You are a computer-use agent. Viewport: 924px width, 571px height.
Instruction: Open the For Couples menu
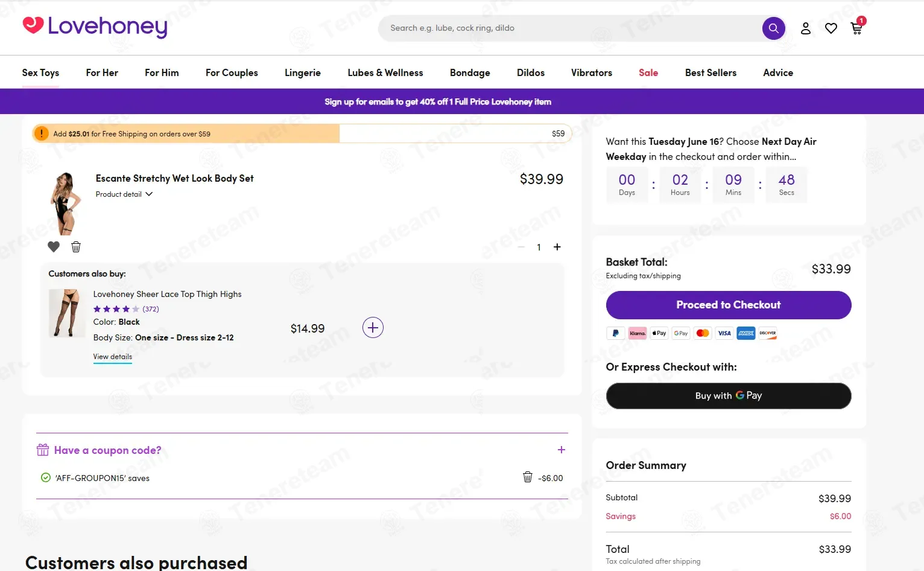pyautogui.click(x=232, y=72)
